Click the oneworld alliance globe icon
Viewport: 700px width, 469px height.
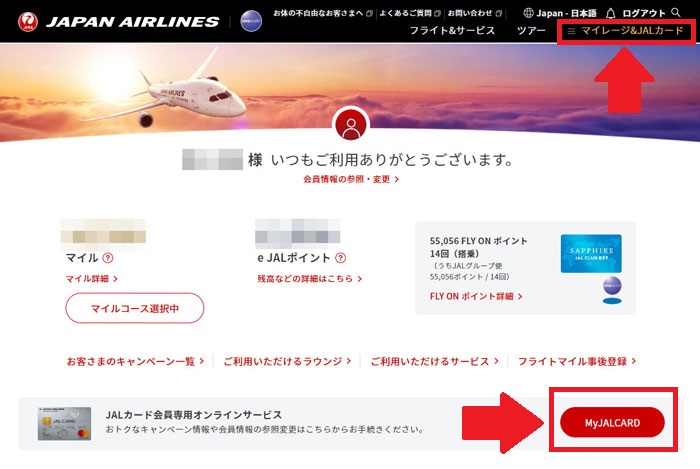click(x=251, y=21)
